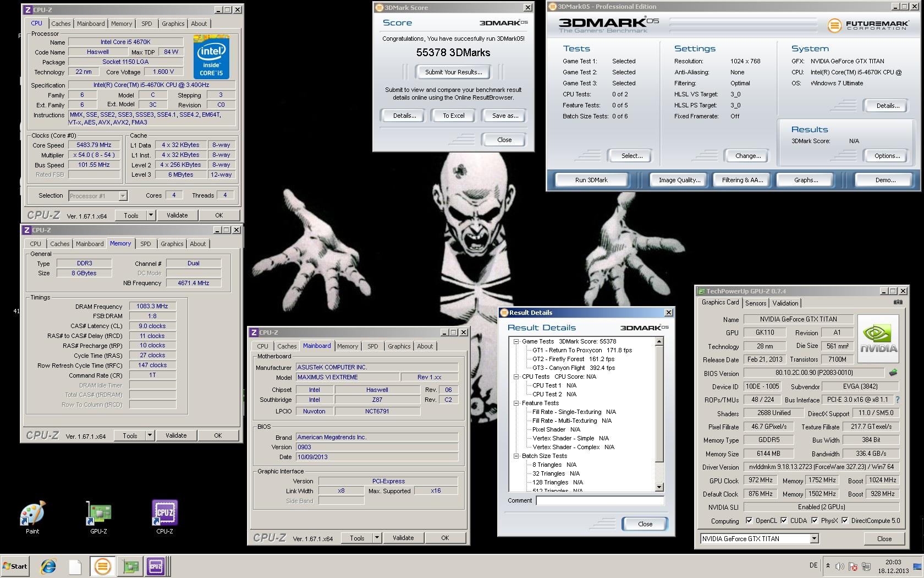Click Change settings button in 3DMark05
This screenshot has width=924, height=578.
pyautogui.click(x=748, y=156)
